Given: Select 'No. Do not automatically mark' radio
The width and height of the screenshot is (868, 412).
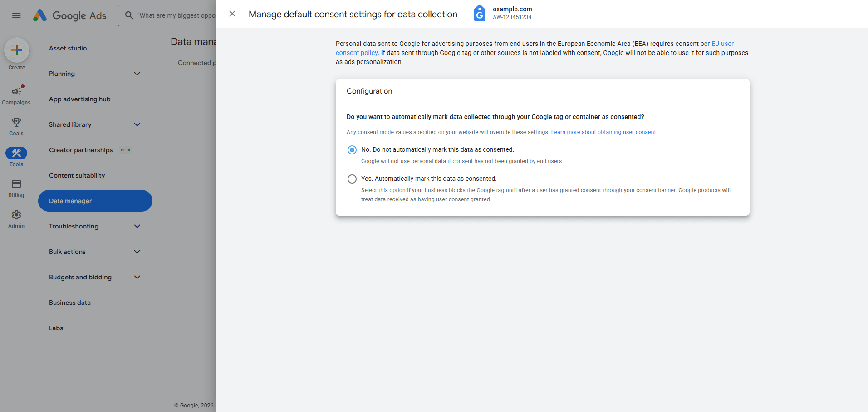Looking at the screenshot, I should coord(352,150).
